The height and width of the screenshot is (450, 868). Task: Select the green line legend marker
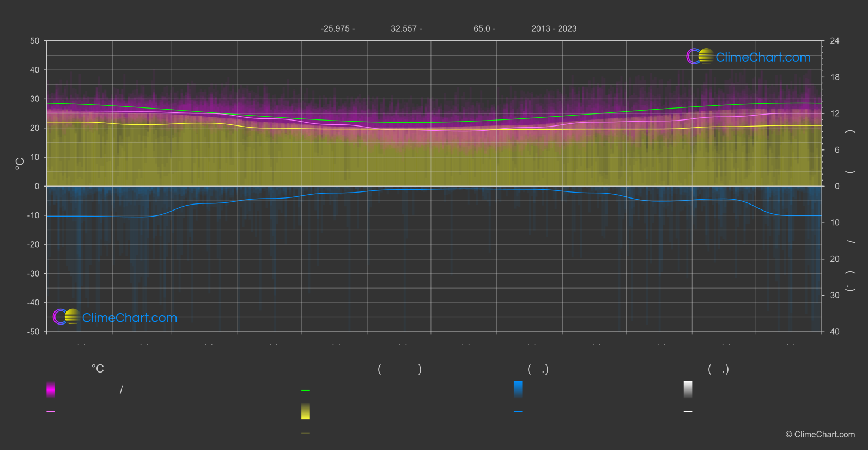306,391
